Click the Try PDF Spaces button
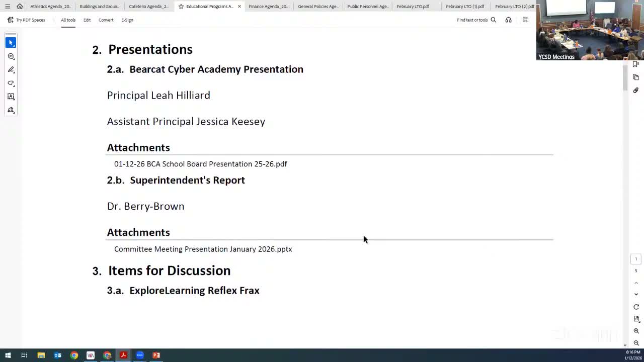Viewport: 644px width, 362px height. pos(31,20)
